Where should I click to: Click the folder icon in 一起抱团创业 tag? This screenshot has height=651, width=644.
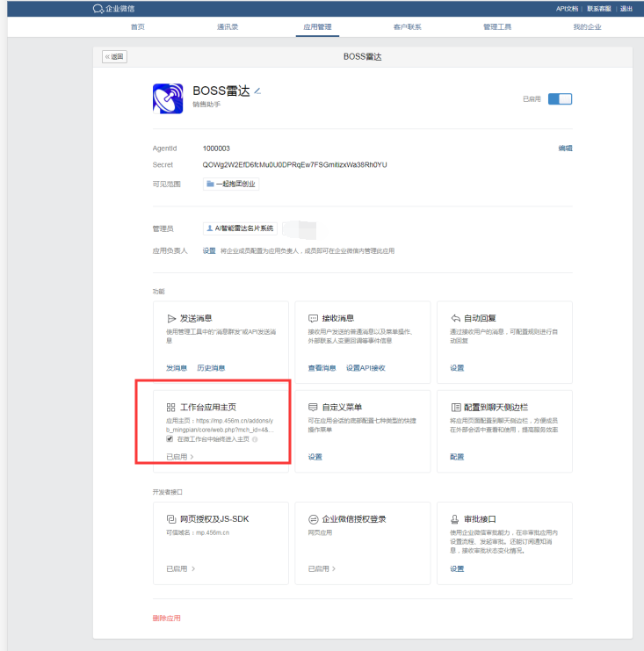pyautogui.click(x=211, y=184)
